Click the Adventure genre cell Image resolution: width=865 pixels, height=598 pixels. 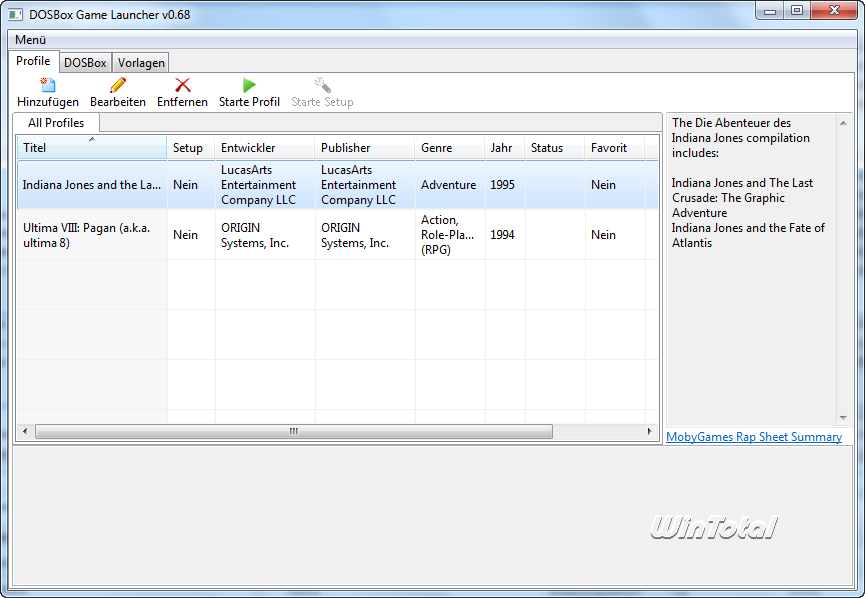click(450, 185)
